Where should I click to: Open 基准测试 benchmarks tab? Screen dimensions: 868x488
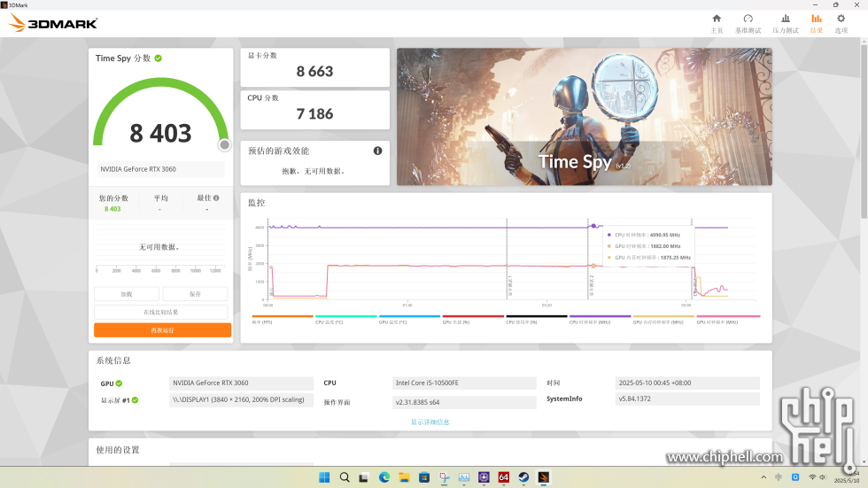pyautogui.click(x=748, y=24)
